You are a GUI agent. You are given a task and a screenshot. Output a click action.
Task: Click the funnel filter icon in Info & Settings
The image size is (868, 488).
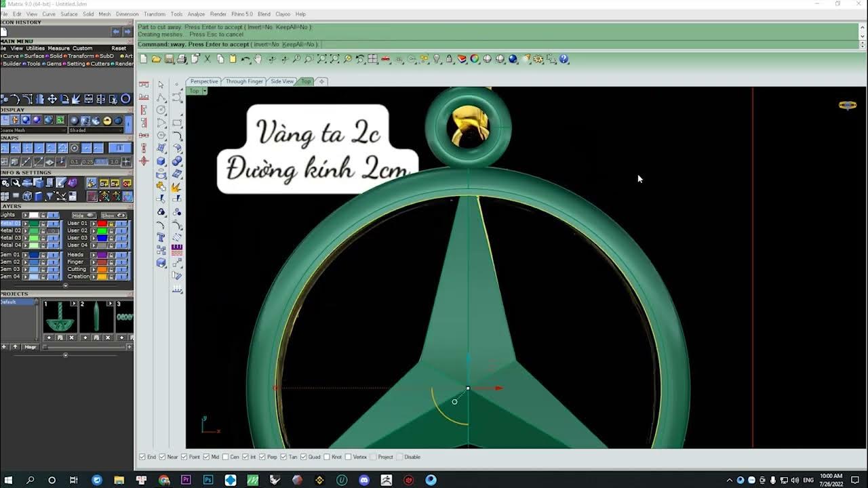49,197
